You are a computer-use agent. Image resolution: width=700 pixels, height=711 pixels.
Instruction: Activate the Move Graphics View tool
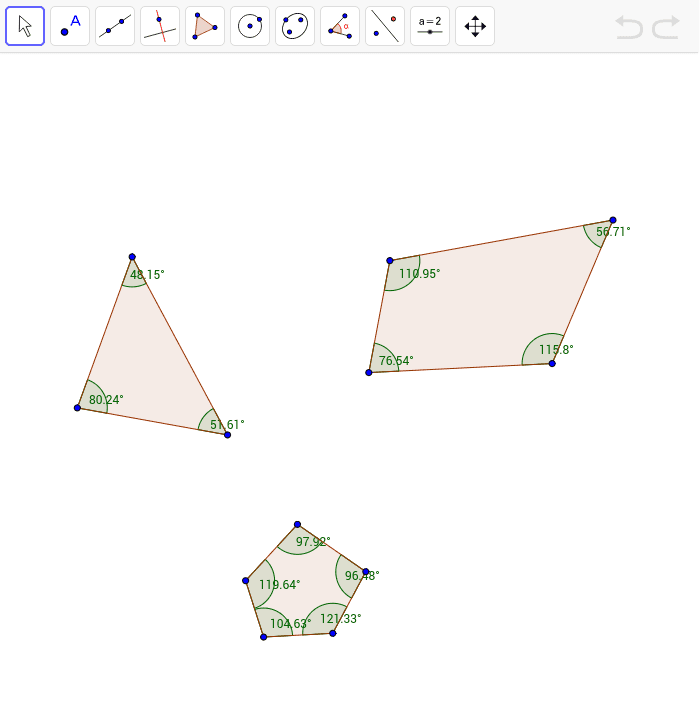(475, 26)
